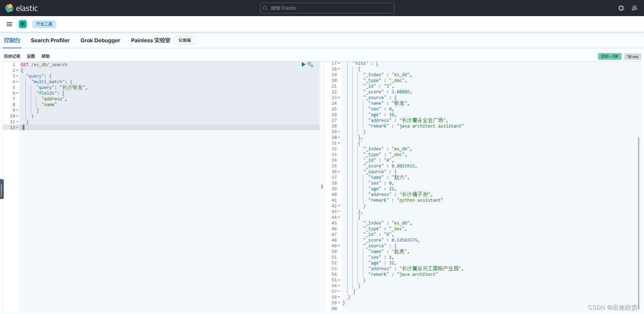Open the hamburger navigation menu
This screenshot has height=314, width=644.
[9, 24]
